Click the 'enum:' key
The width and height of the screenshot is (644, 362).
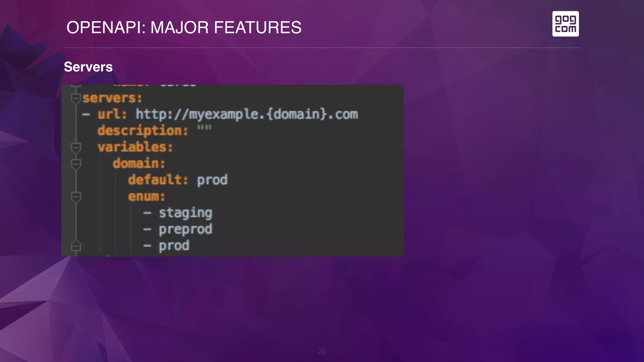pyautogui.click(x=147, y=196)
